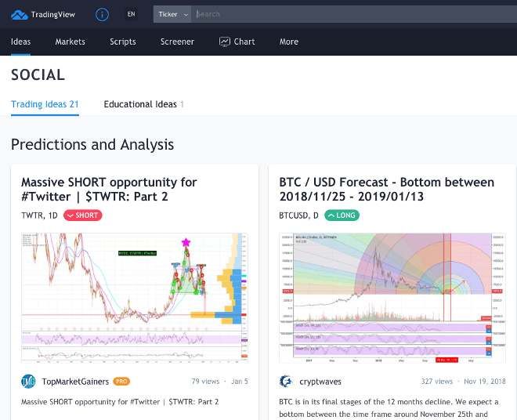
Task: Open the BTCUSD chart thumbnail
Action: pyautogui.click(x=392, y=298)
